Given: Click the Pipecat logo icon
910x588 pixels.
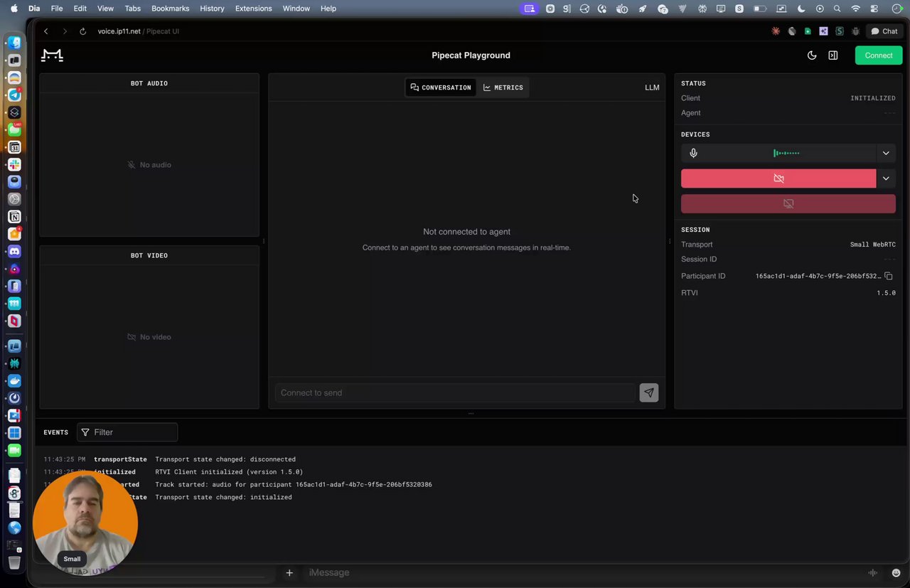Looking at the screenshot, I should point(52,55).
